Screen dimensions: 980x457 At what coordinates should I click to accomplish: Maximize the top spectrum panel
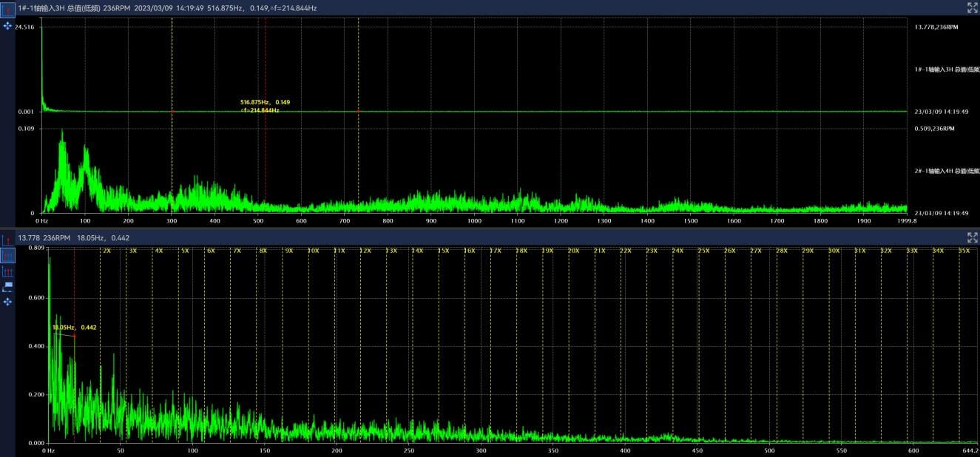click(x=973, y=7)
